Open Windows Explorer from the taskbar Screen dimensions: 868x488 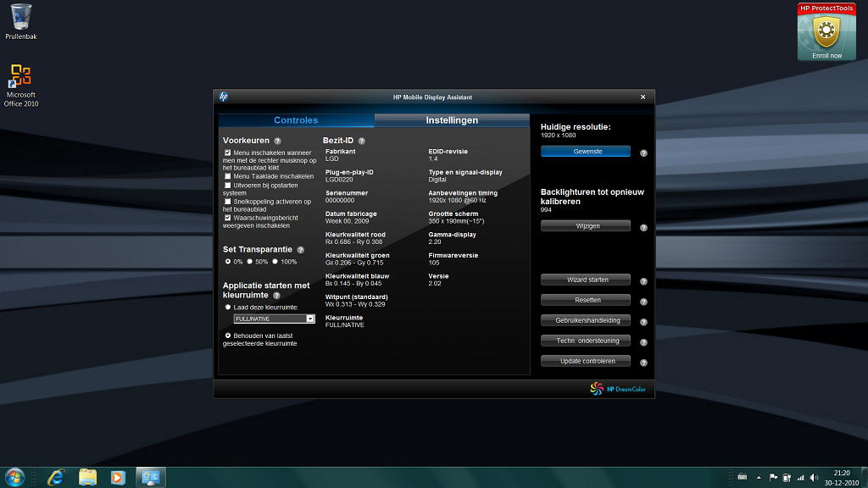point(87,477)
